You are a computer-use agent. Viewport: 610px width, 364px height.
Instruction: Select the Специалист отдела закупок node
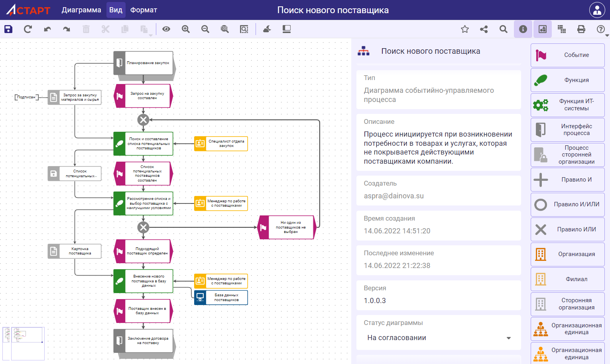tap(221, 143)
